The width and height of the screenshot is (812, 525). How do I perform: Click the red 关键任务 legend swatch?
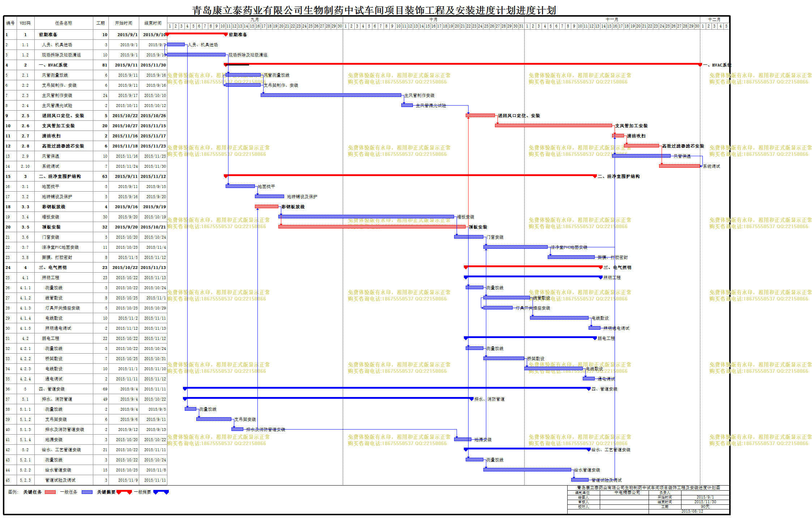(x=50, y=492)
